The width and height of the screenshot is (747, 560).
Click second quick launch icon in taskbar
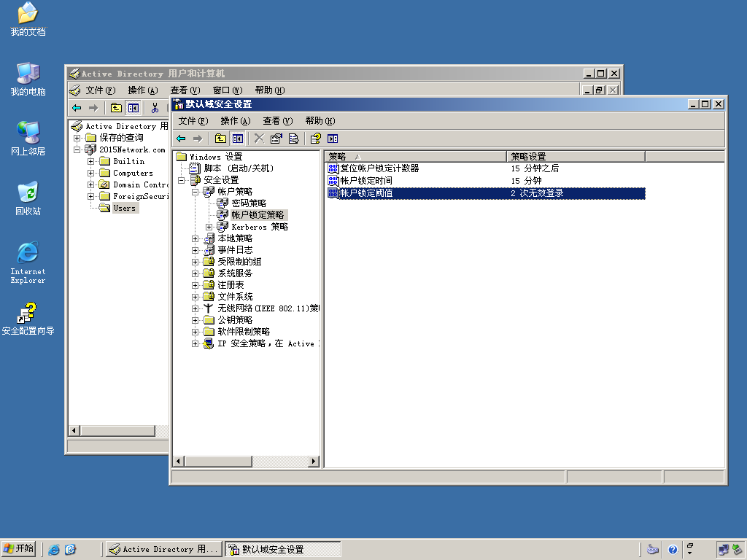click(x=70, y=550)
